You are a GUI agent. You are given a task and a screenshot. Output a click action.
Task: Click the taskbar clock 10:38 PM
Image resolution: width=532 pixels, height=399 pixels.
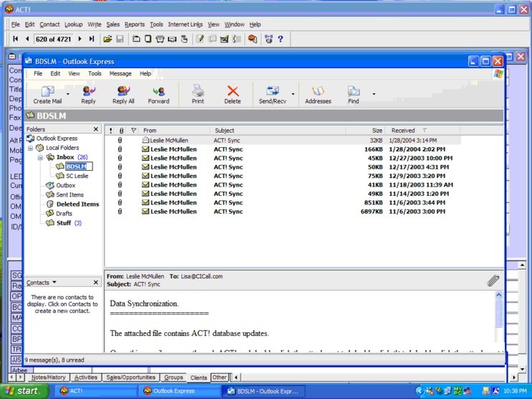(x=515, y=391)
